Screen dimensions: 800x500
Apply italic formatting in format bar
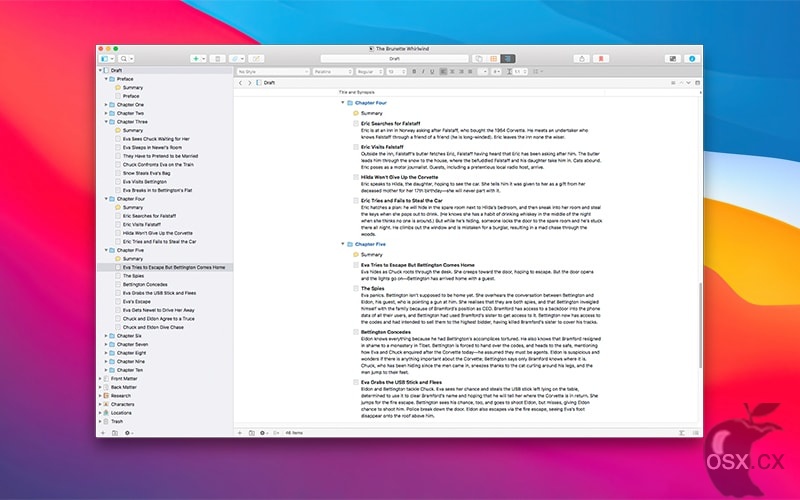tap(423, 71)
